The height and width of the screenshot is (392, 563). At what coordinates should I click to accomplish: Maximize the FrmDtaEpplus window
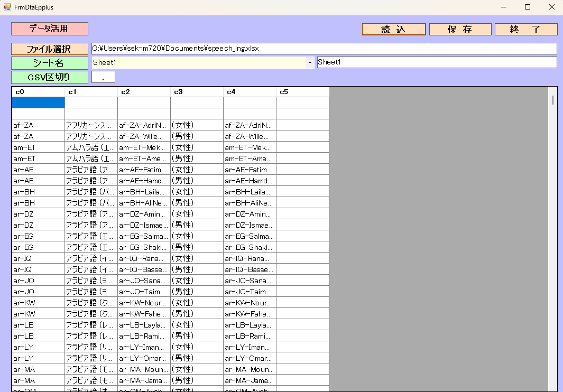(x=527, y=7)
